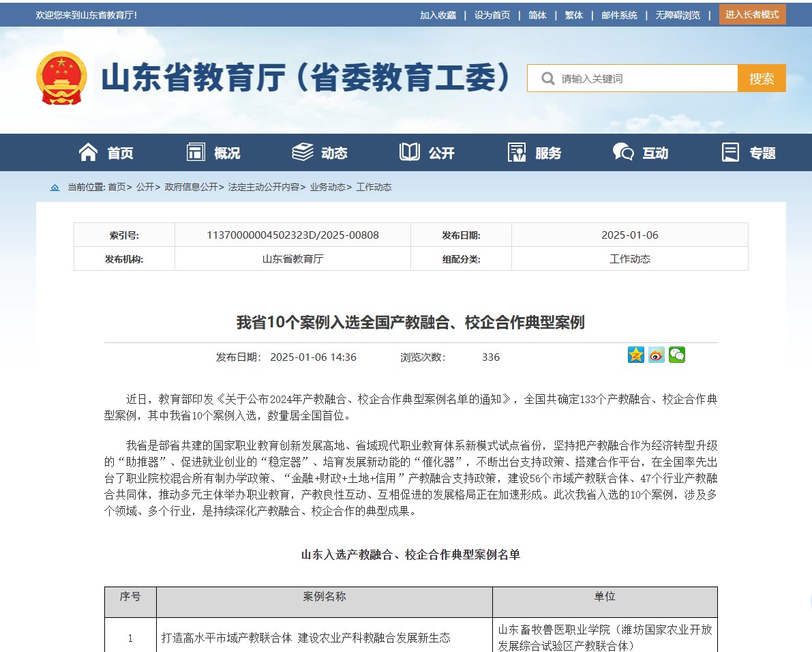Click the view count 336
Viewport: 812px width, 652px height.
coord(491,357)
